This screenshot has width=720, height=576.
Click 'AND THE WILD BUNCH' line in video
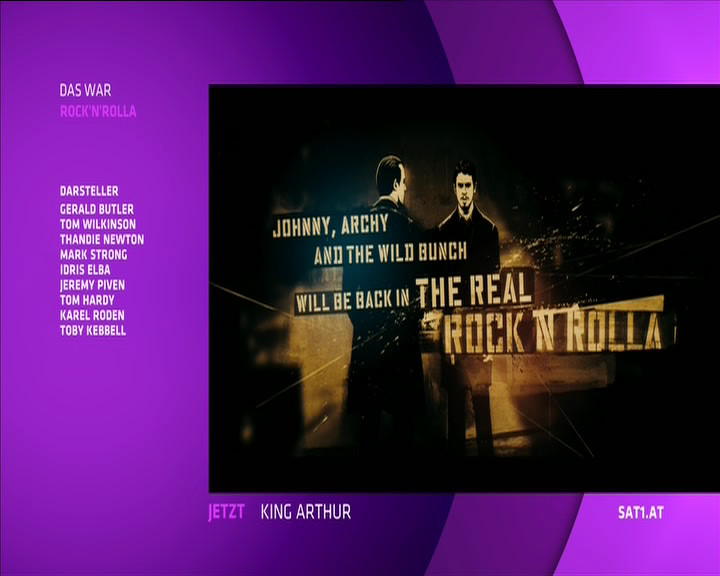pos(390,254)
